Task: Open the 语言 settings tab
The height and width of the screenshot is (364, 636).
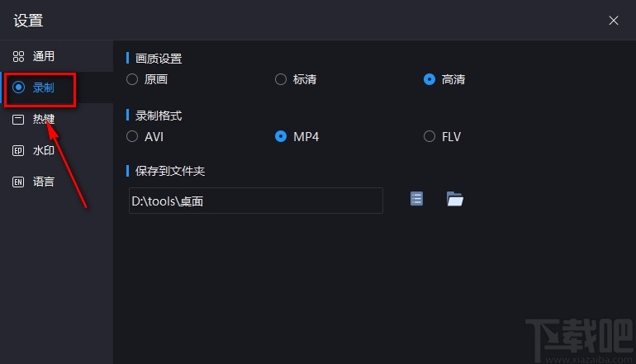Action: (44, 182)
